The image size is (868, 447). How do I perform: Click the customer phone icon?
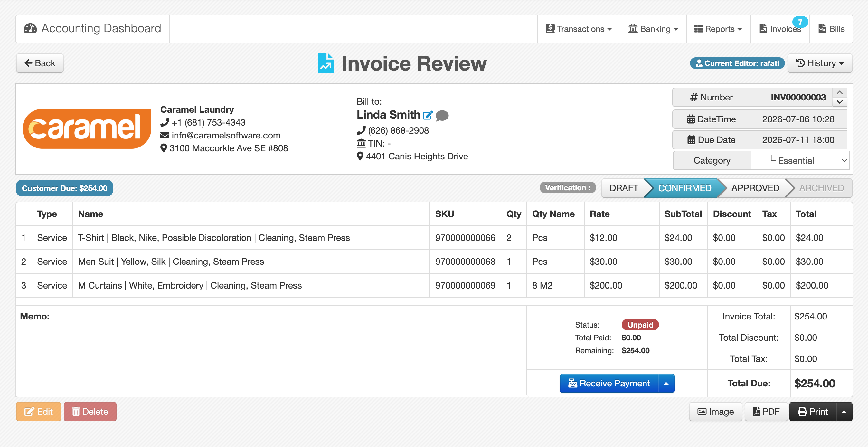(x=361, y=130)
